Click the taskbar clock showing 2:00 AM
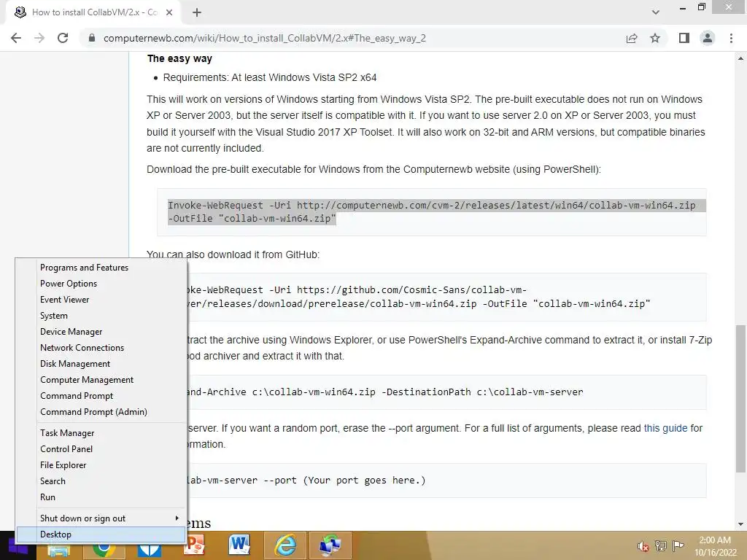 [715, 546]
